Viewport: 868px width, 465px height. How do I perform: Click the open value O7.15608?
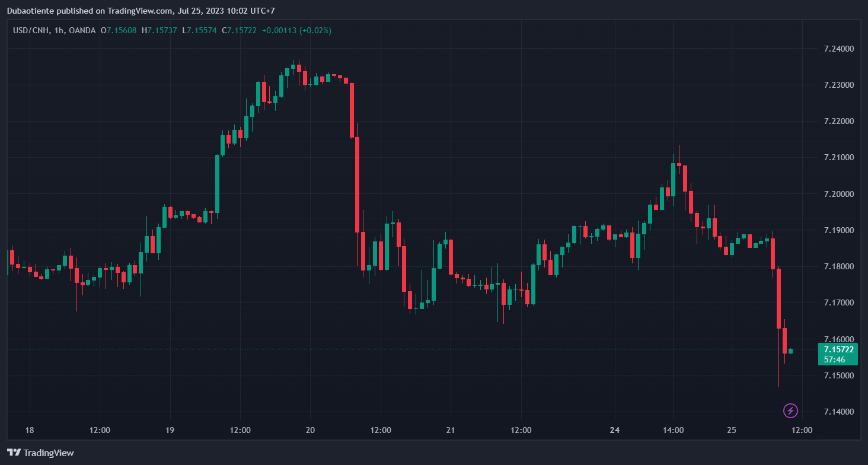pos(119,30)
